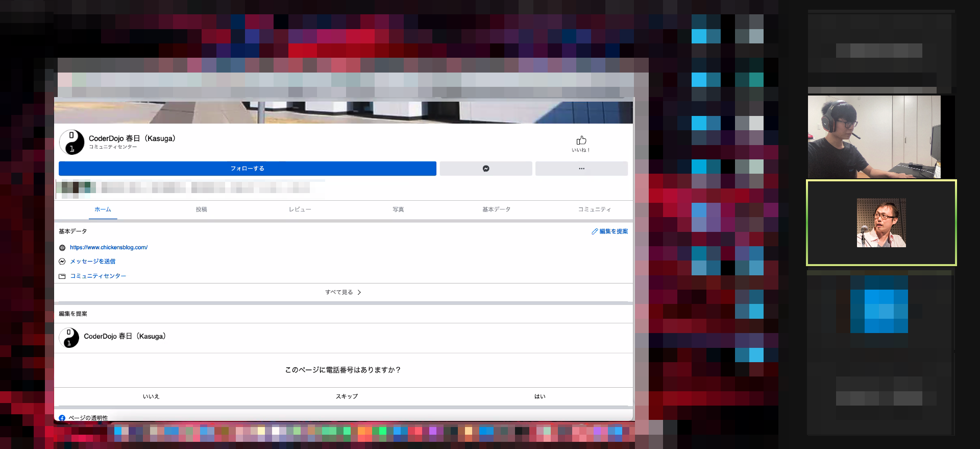Click the globe icon beside the website URL
Image resolution: width=980 pixels, height=449 pixels.
(62, 248)
